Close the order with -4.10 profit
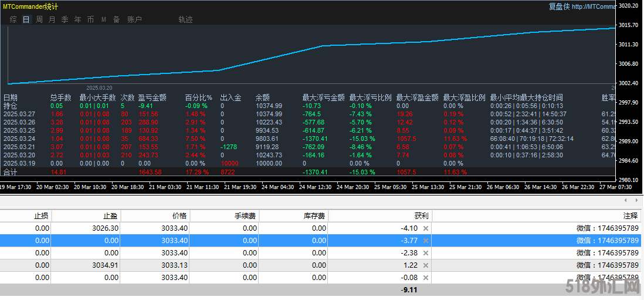Screen dimensions: 644x300 [x=426, y=228]
